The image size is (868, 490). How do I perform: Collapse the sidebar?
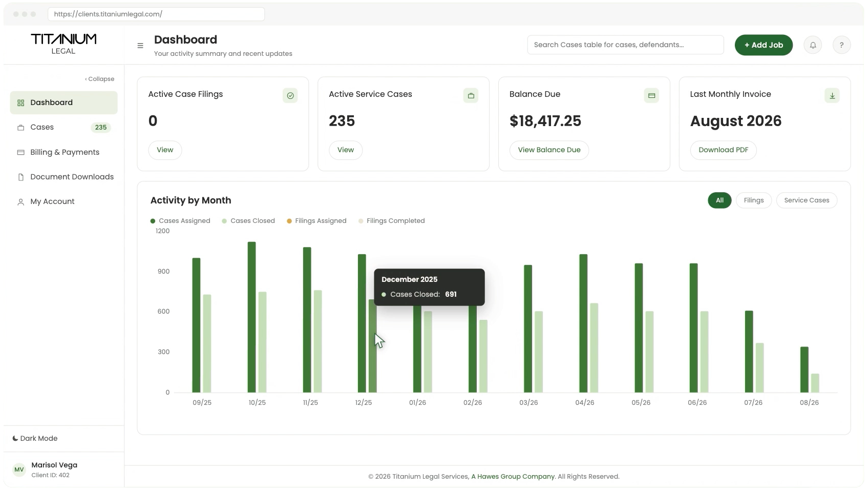(x=100, y=79)
